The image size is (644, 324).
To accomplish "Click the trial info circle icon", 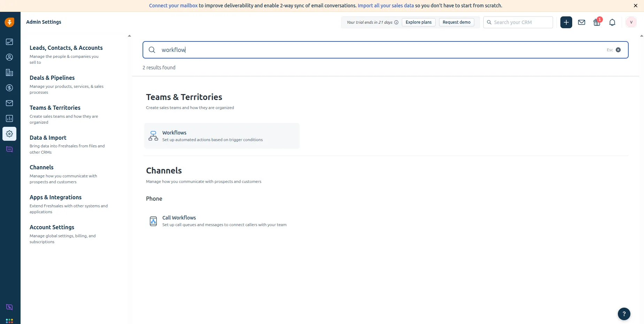I will tap(396, 22).
